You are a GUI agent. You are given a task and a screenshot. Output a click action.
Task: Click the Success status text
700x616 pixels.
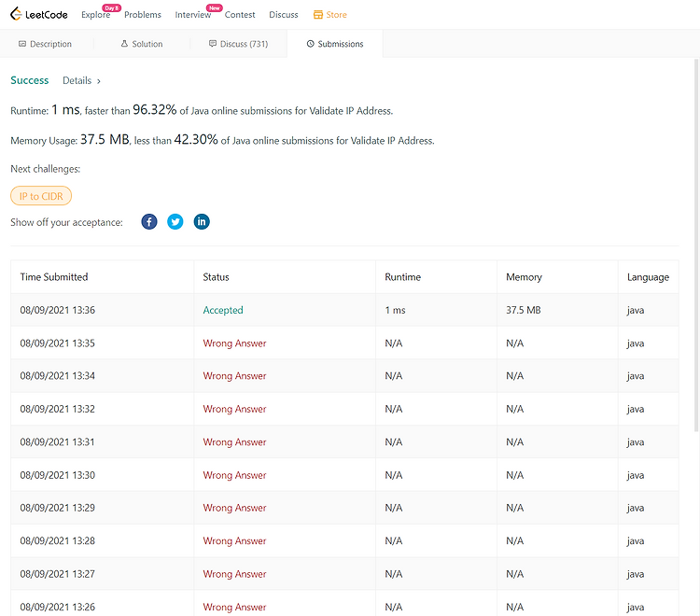tap(30, 80)
